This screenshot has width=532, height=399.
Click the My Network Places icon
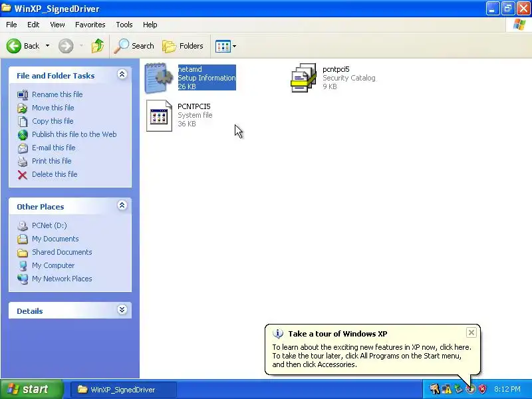tap(23, 279)
